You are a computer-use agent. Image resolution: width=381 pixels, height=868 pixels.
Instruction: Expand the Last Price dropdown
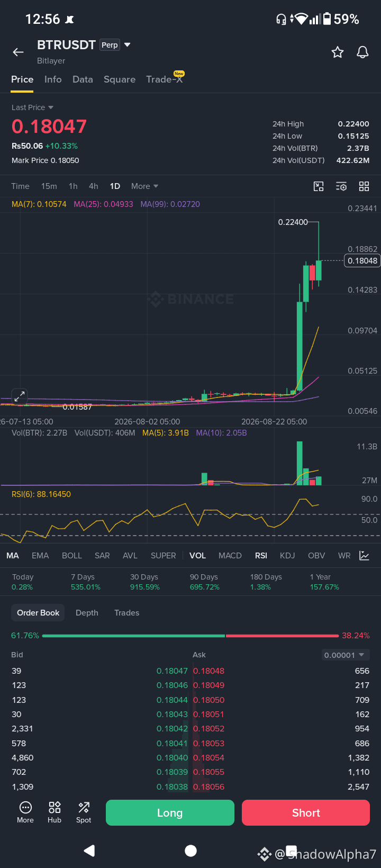pyautogui.click(x=32, y=107)
